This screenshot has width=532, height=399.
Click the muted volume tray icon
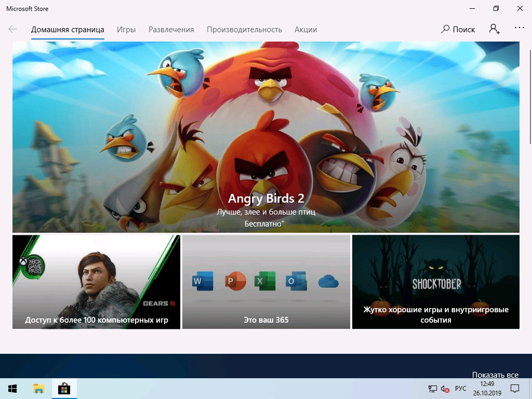point(445,389)
